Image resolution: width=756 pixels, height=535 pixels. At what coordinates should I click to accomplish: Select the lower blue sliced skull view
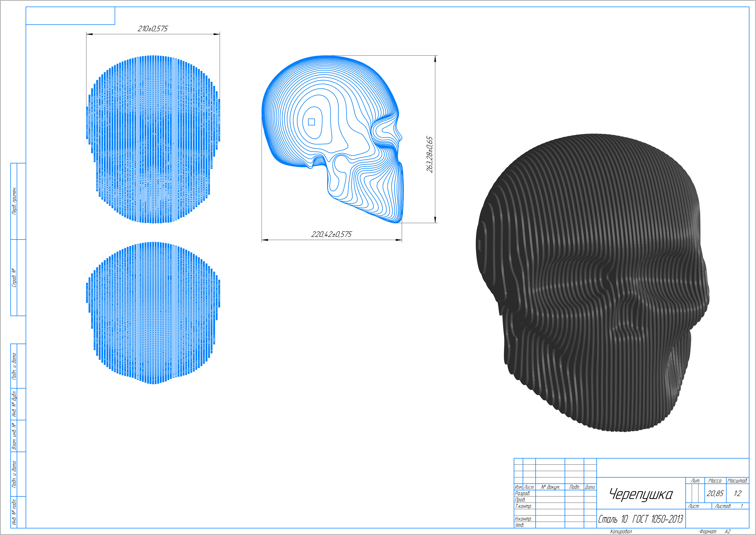153,313
